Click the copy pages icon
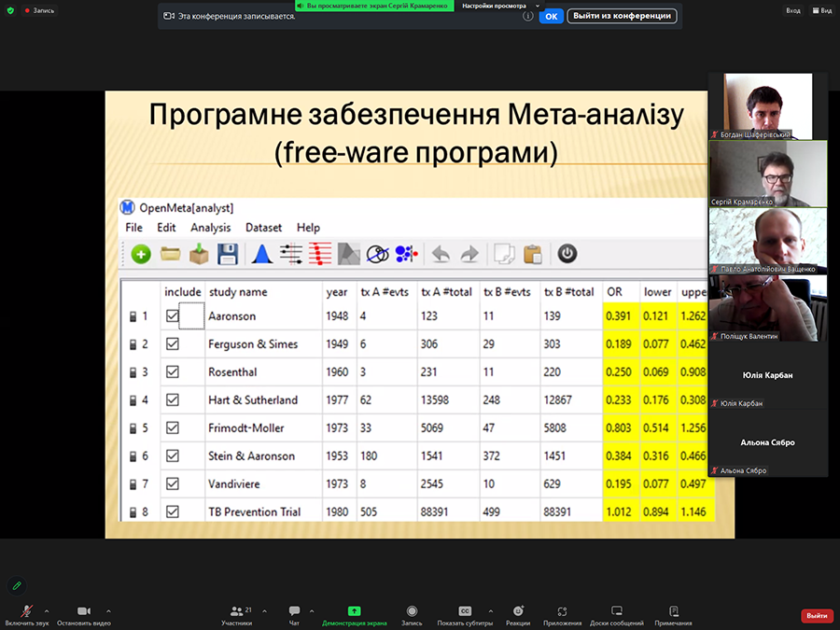840x630 pixels. click(504, 254)
